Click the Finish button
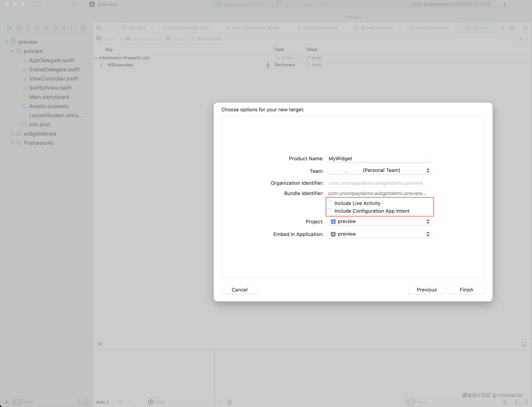The width and height of the screenshot is (532, 407). [x=466, y=290]
